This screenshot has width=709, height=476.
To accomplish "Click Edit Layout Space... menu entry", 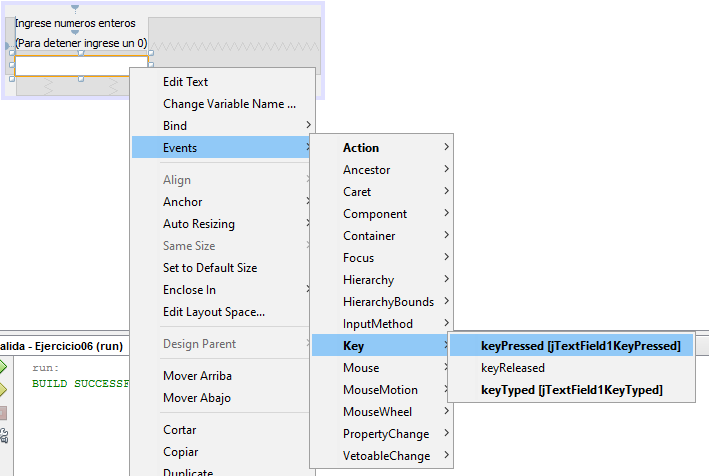I will click(213, 312).
